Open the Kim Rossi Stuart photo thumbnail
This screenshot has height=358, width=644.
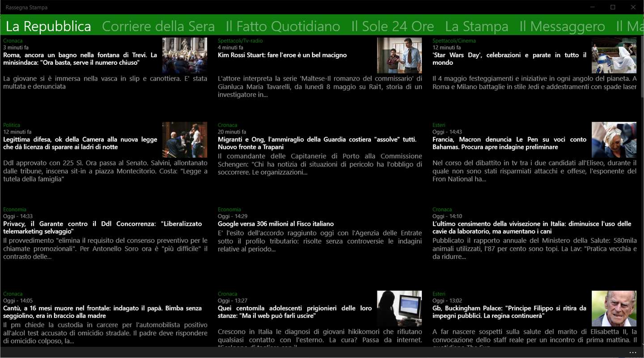tap(399, 55)
